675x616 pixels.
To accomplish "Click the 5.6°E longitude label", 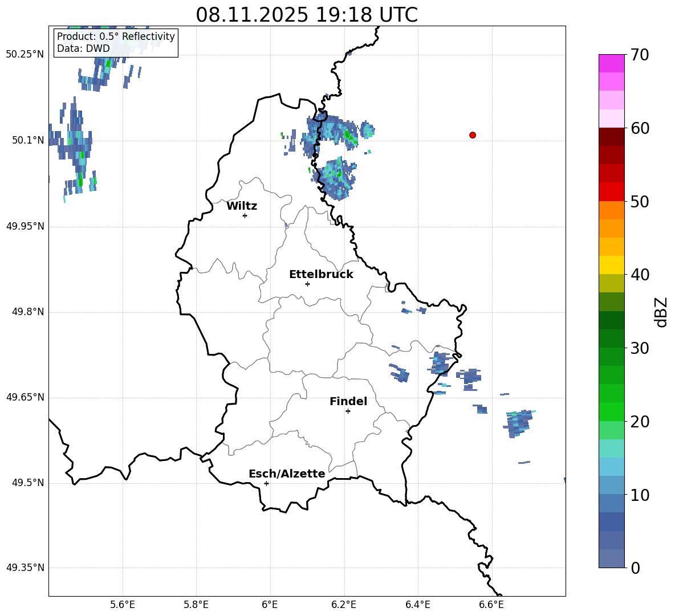I will tap(122, 605).
